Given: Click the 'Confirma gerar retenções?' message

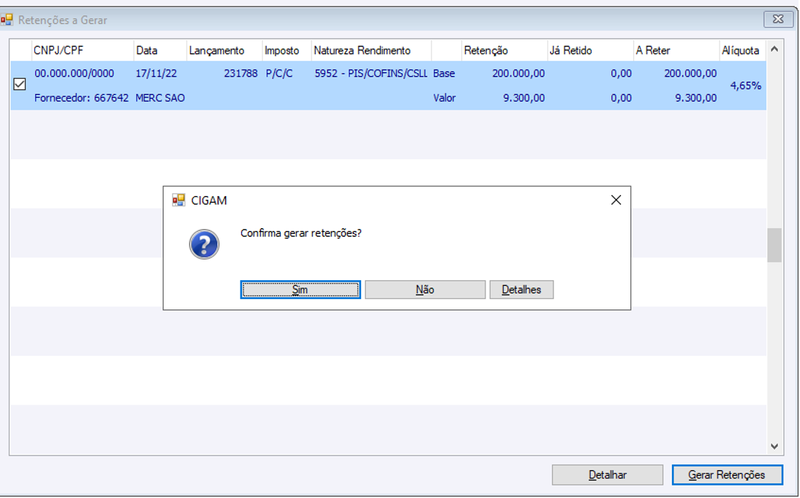Looking at the screenshot, I should (301, 233).
